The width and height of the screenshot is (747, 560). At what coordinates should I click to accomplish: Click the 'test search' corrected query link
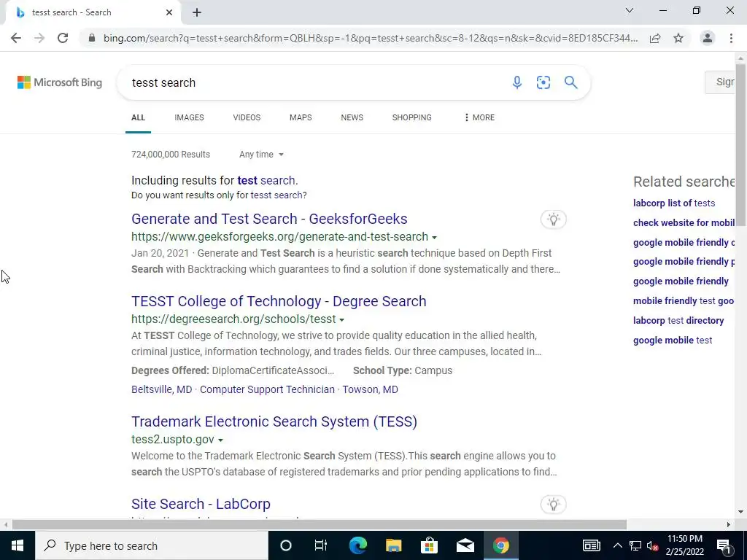[x=266, y=181]
